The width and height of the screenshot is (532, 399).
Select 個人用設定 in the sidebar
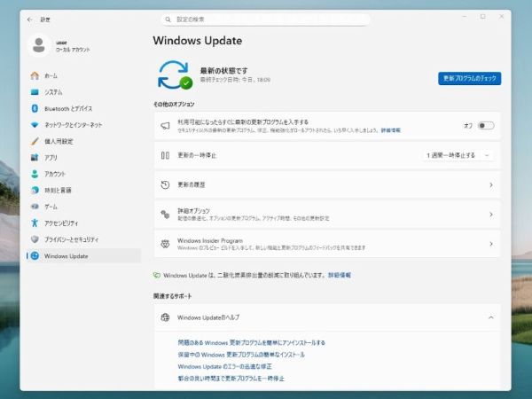pos(83,141)
